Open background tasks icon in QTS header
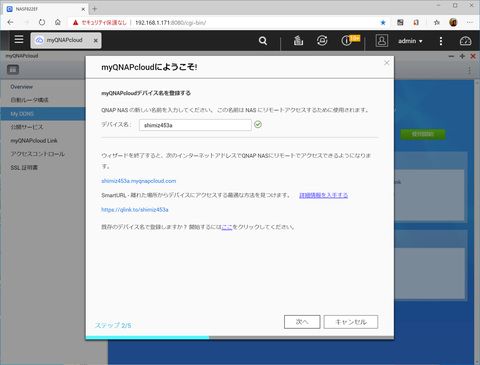This screenshot has width=480, height=365. [298, 41]
